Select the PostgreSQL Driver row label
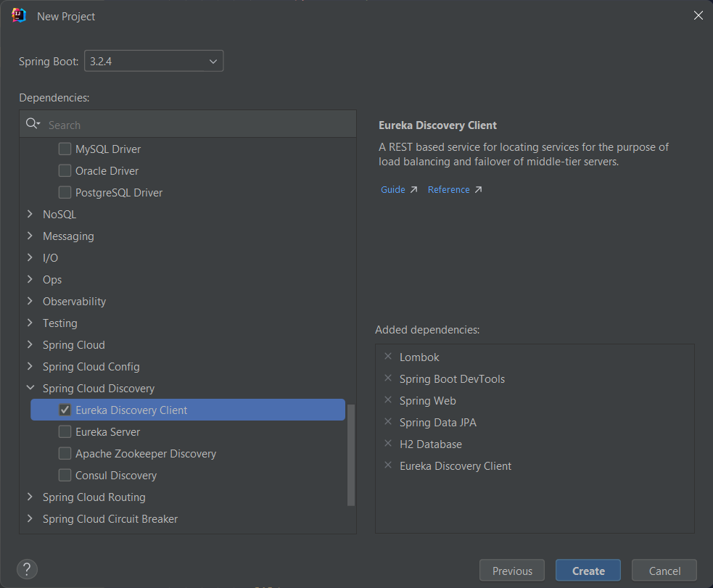Screen dimensions: 713x588 (119, 193)
